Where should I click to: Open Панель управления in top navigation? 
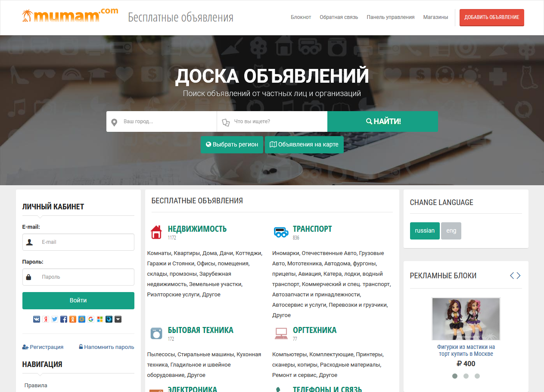[x=390, y=17]
